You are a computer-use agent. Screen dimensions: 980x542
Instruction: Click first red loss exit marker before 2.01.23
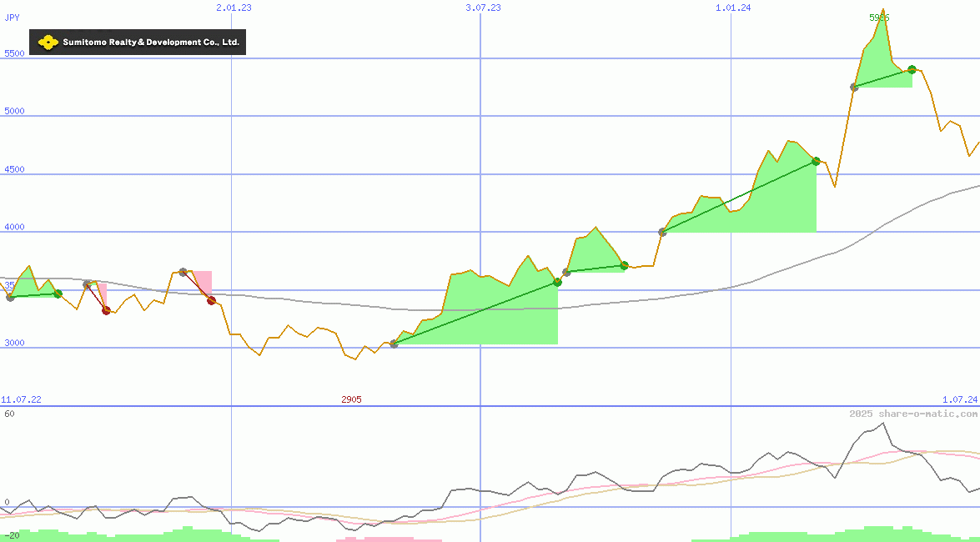point(106,311)
